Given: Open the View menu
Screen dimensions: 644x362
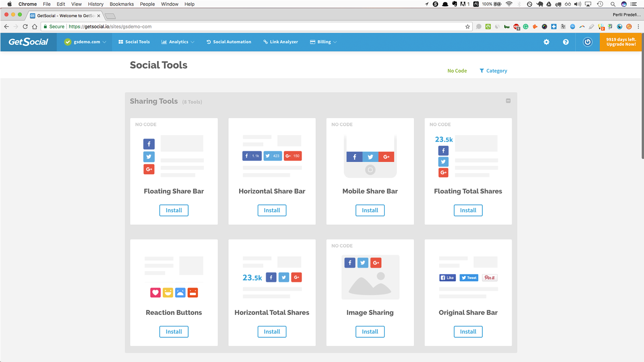Looking at the screenshot, I should [76, 4].
